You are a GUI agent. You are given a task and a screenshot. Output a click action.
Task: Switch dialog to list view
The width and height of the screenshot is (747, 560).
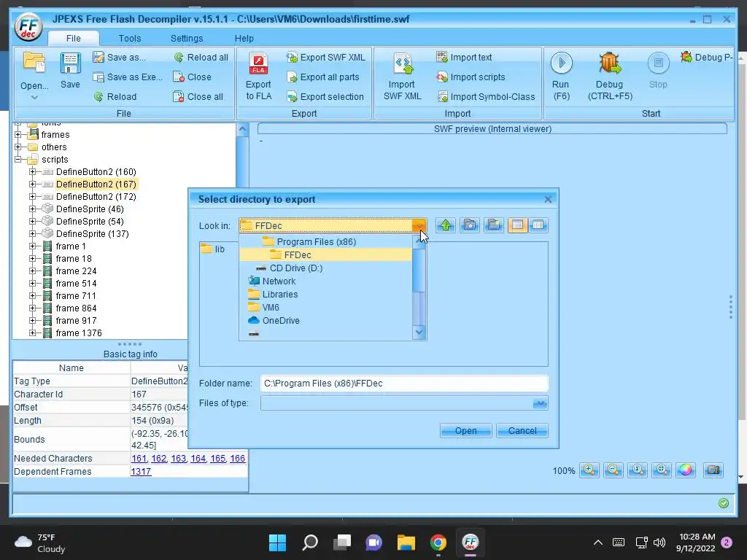(517, 225)
